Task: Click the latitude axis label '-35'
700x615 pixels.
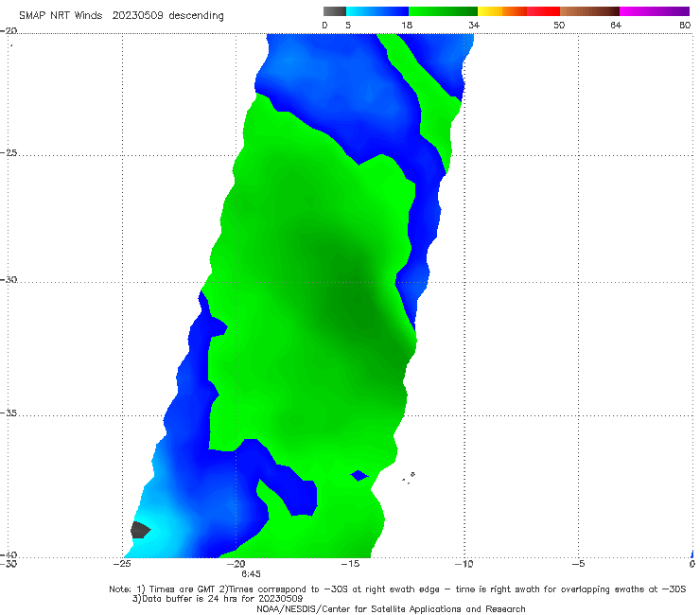Action: point(9,413)
